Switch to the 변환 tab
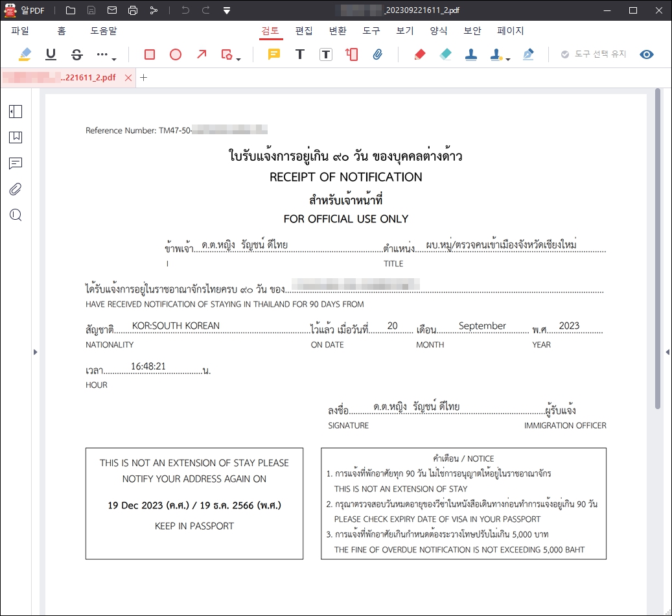Image resolution: width=672 pixels, height=616 pixels. pyautogui.click(x=338, y=31)
